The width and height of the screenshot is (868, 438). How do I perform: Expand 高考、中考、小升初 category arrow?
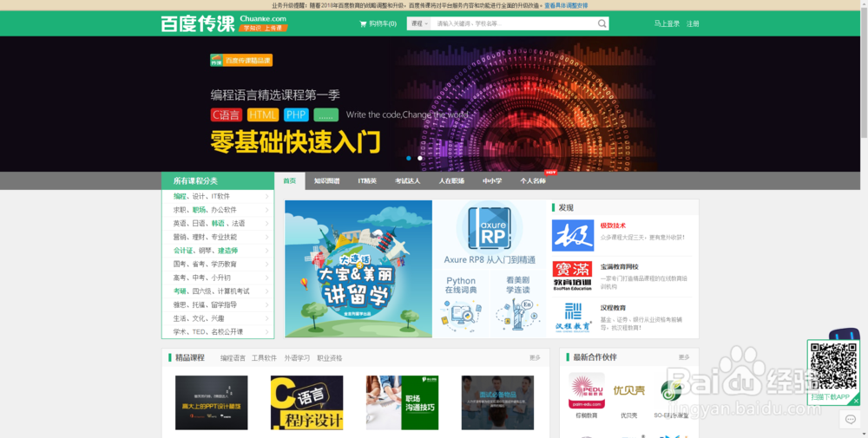click(266, 278)
